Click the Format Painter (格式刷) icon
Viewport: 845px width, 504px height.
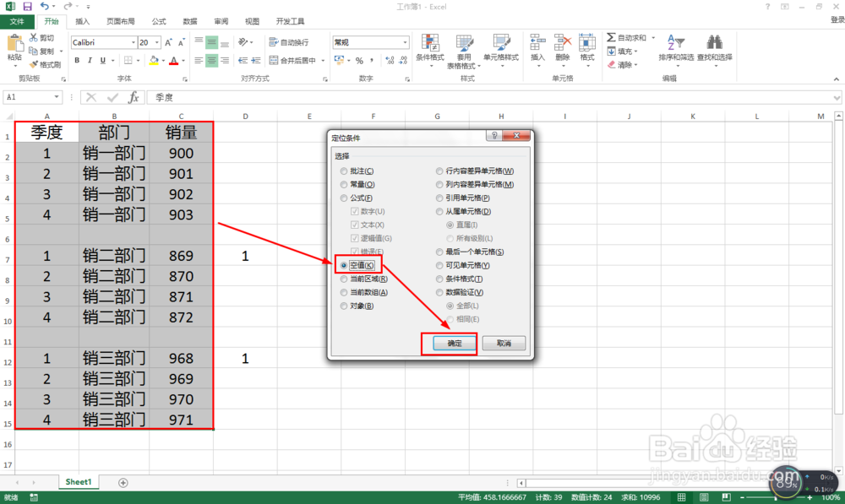pos(34,65)
